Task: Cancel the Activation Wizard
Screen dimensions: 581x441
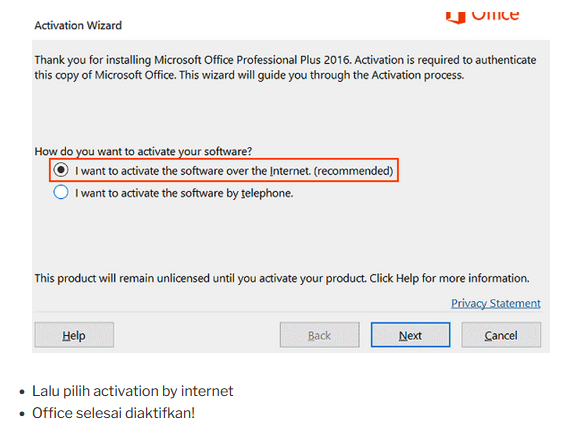Action: pyautogui.click(x=501, y=335)
